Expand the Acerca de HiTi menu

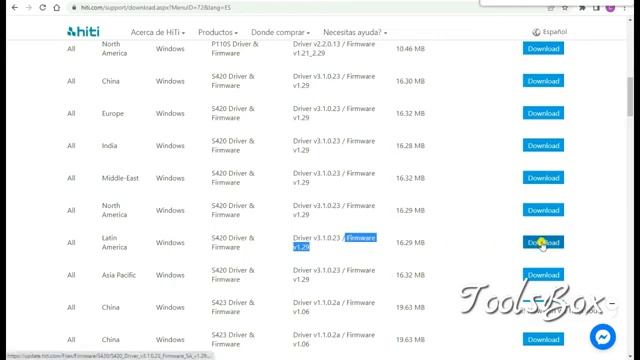pyautogui.click(x=158, y=32)
